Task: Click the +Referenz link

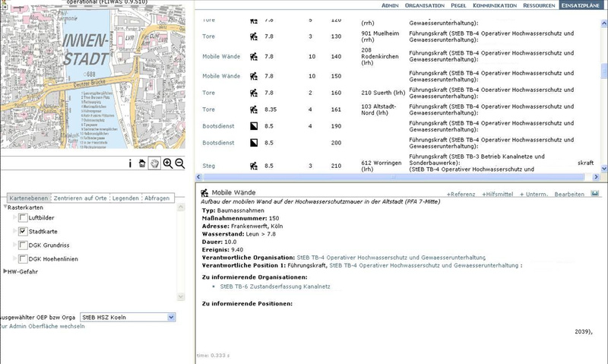Action: (x=461, y=195)
